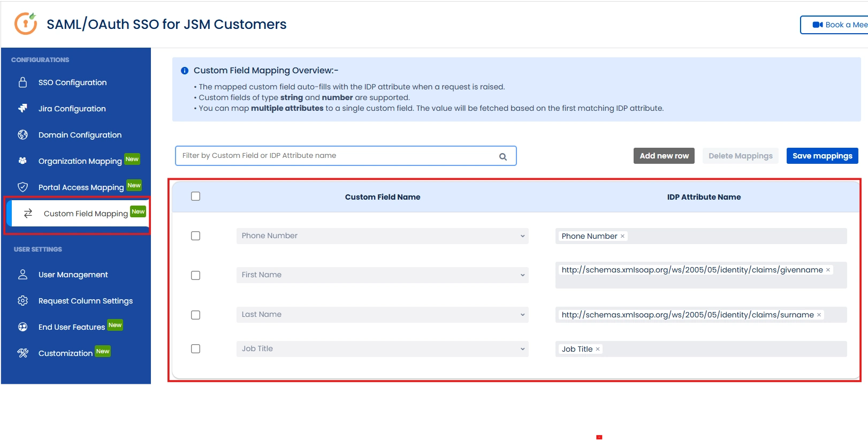Click the Save mappings button

[x=823, y=156]
